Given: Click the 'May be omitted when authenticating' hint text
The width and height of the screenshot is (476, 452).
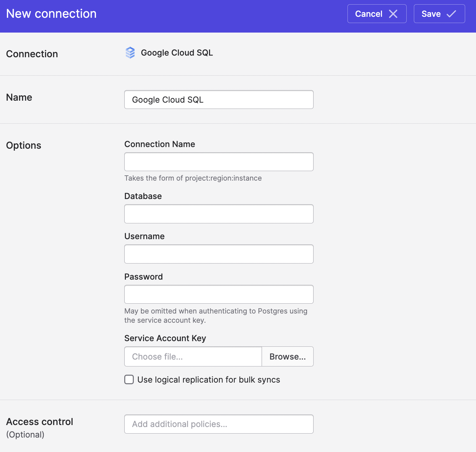Looking at the screenshot, I should pos(216,316).
